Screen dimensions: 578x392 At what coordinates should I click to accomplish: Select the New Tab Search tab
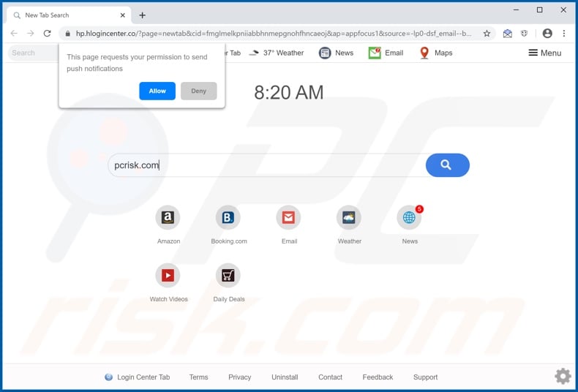69,15
